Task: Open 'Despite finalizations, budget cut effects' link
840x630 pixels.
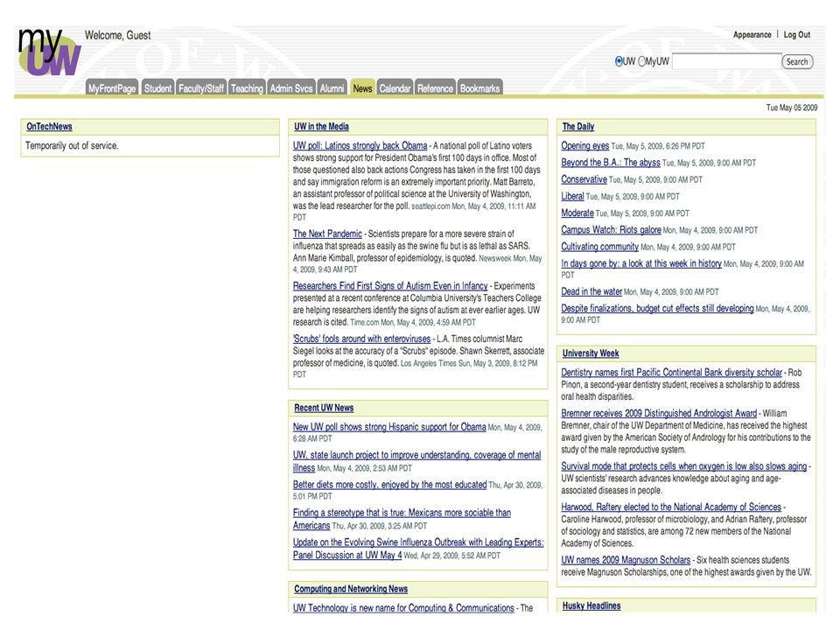Action: pos(657,308)
